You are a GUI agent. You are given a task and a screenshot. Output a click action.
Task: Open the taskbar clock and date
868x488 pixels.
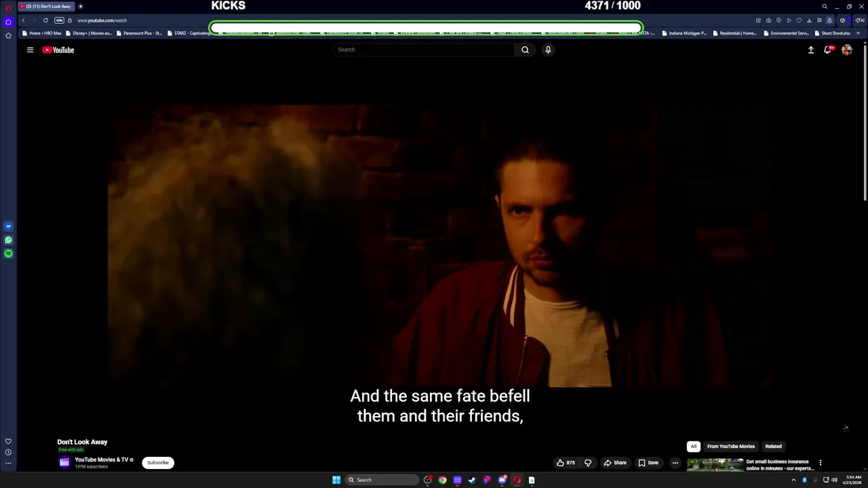[x=853, y=480]
